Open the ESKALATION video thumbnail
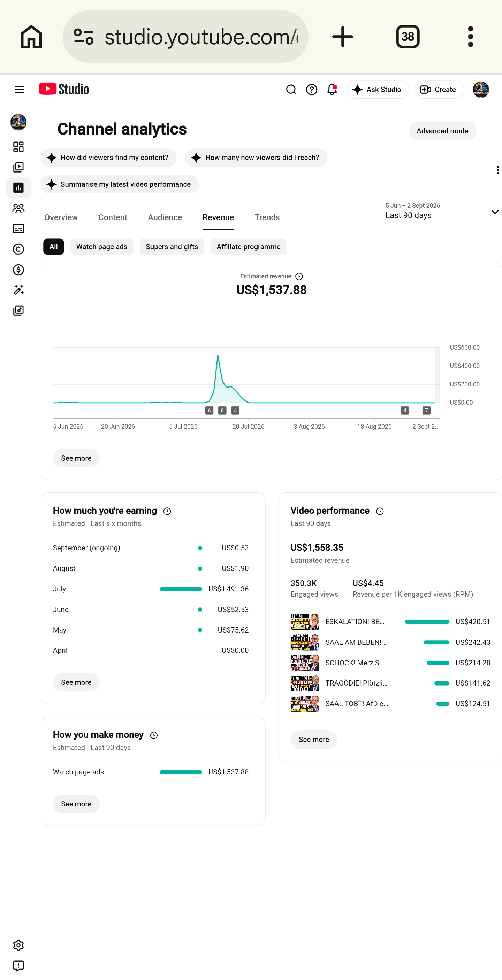The width and height of the screenshot is (502, 980). pyautogui.click(x=305, y=622)
